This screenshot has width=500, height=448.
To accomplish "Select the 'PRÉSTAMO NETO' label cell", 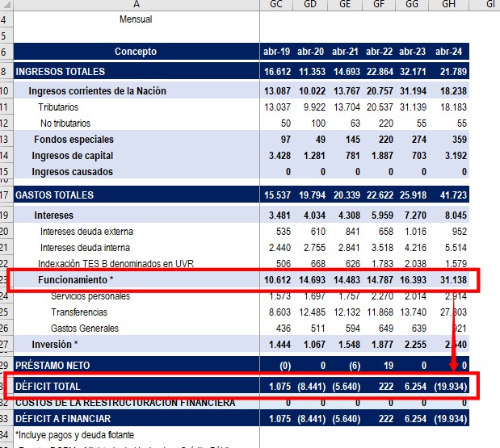I will coord(137,365).
